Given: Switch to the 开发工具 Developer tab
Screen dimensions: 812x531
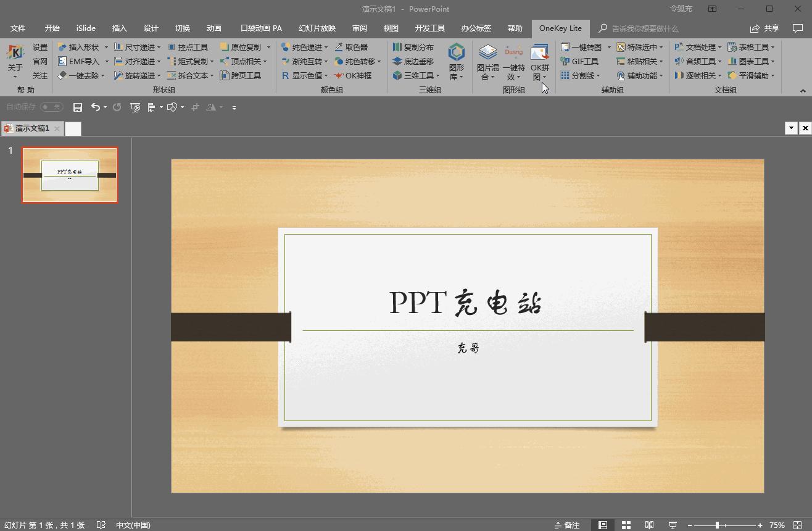Looking at the screenshot, I should [430, 28].
